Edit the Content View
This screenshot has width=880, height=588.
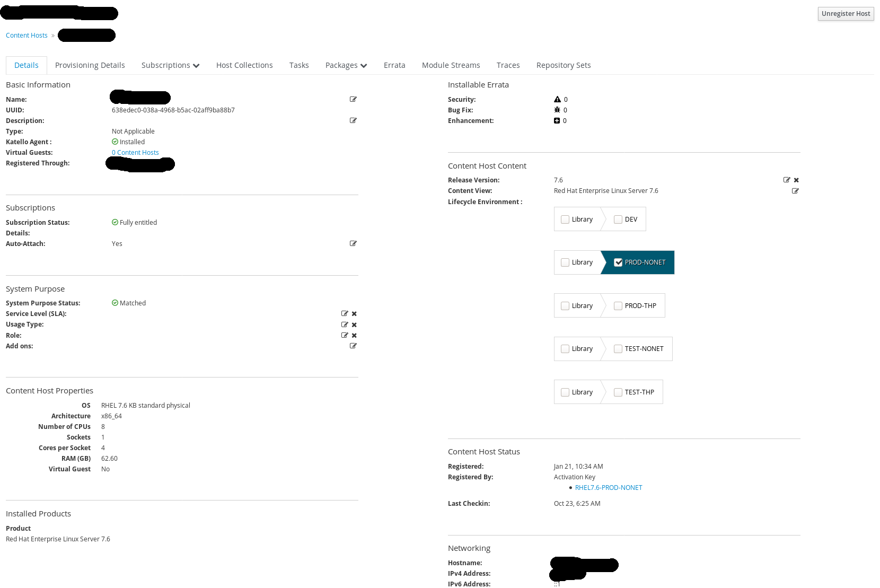click(x=795, y=191)
